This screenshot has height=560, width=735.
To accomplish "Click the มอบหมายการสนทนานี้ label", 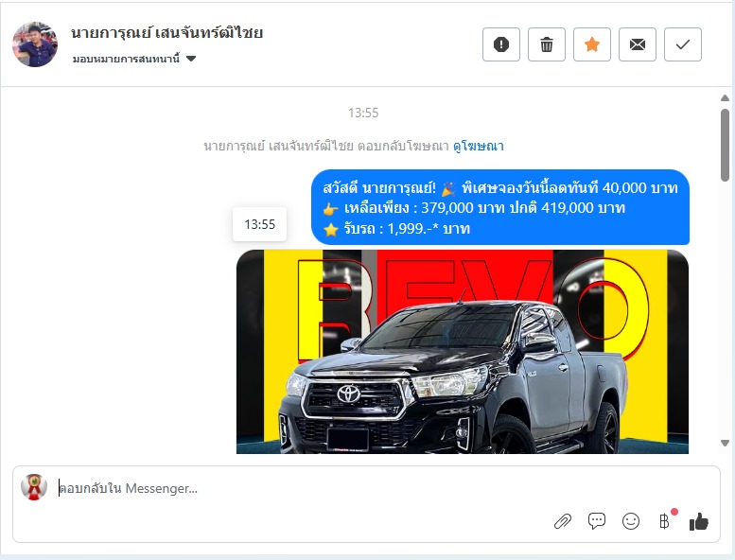I will (x=126, y=59).
